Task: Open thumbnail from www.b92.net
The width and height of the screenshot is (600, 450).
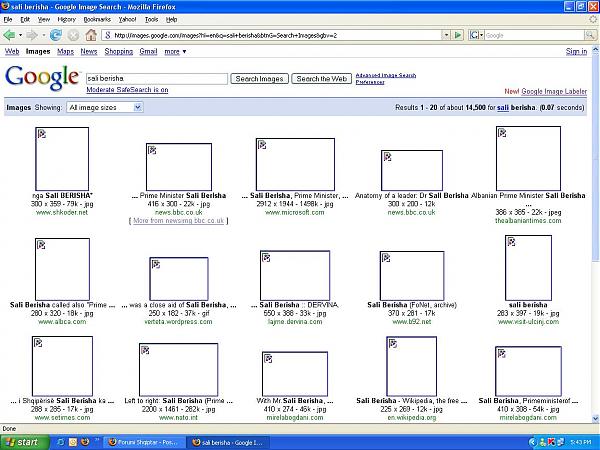Action: click(x=412, y=276)
